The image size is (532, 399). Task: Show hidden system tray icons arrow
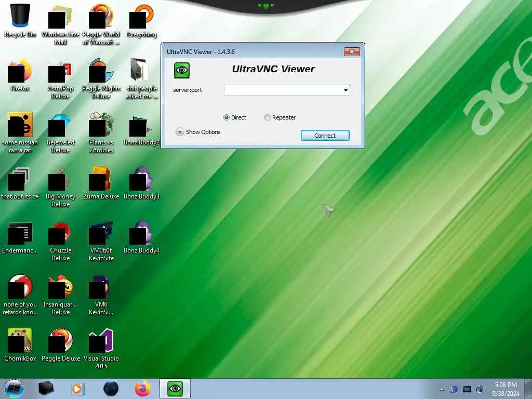click(442, 389)
